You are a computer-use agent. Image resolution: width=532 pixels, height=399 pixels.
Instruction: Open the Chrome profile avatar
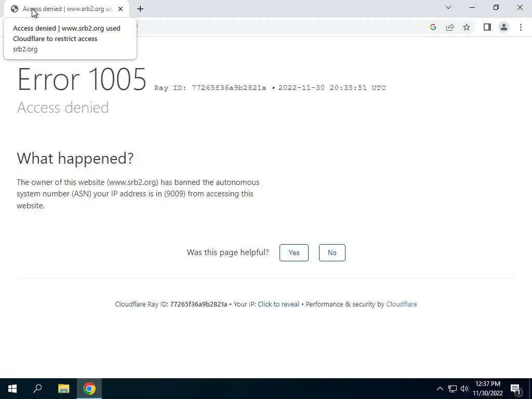click(x=504, y=27)
